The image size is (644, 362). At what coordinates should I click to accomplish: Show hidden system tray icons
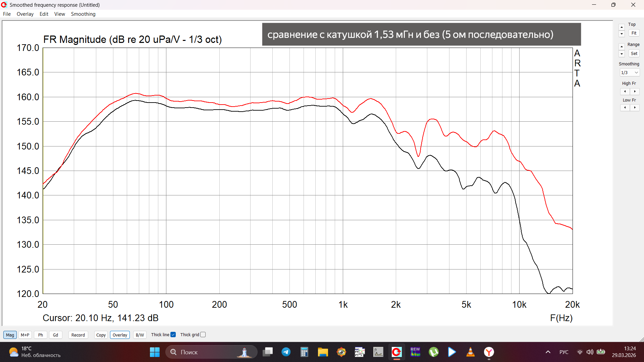pyautogui.click(x=548, y=352)
